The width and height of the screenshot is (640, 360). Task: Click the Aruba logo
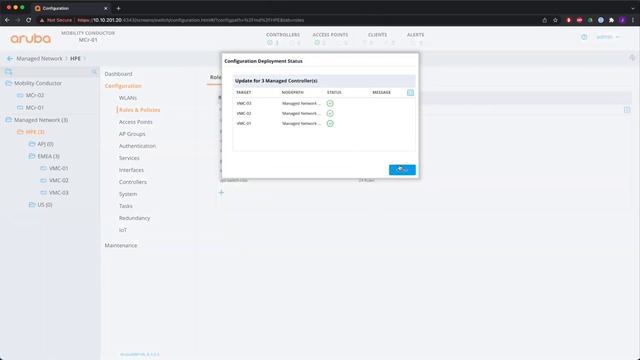click(x=31, y=39)
